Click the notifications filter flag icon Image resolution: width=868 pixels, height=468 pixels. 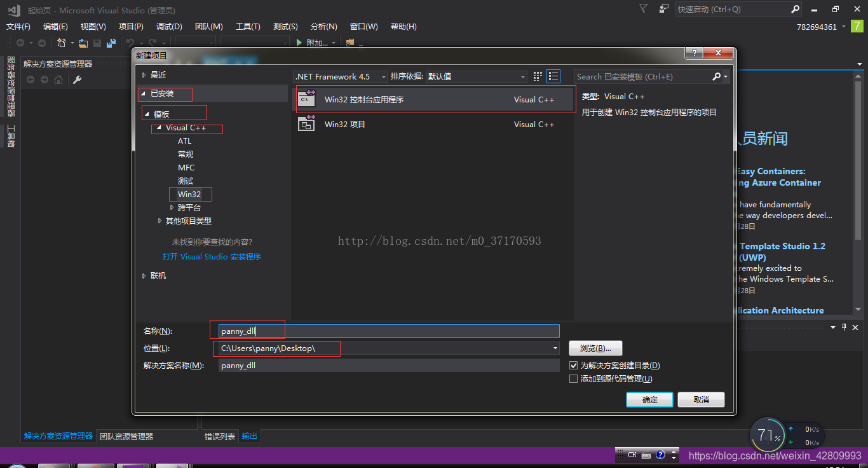tap(644, 8)
